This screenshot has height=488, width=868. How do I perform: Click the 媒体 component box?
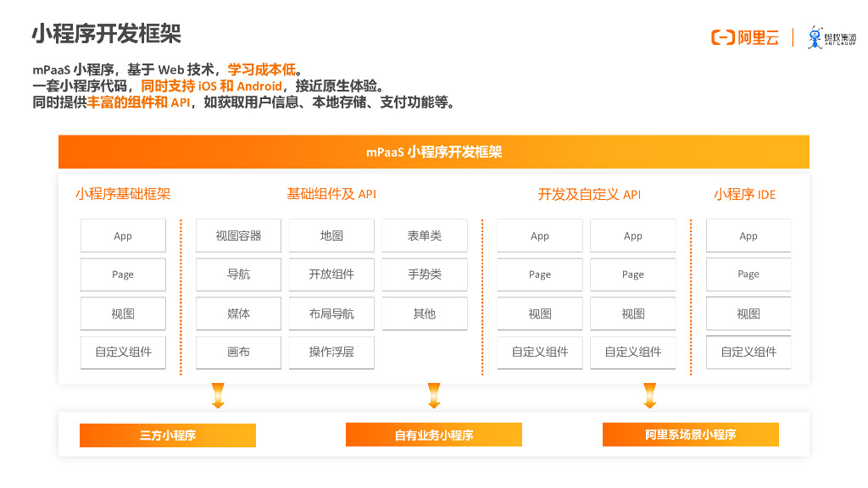coord(238,313)
